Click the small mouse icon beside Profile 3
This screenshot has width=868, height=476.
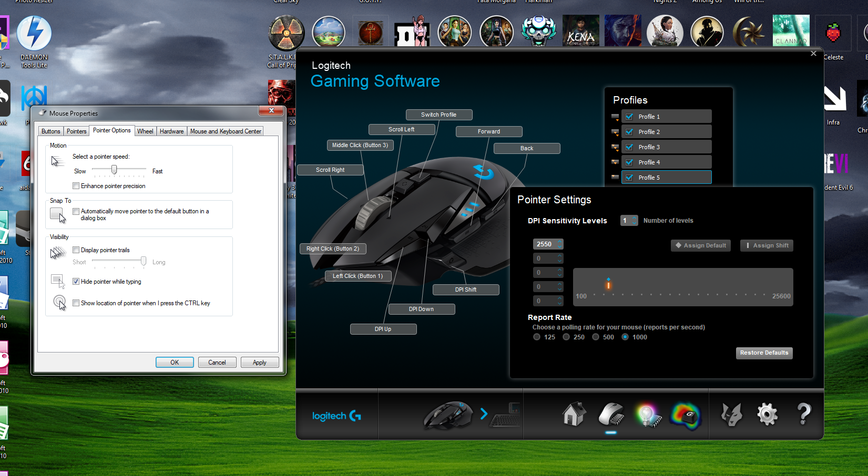tap(615, 147)
